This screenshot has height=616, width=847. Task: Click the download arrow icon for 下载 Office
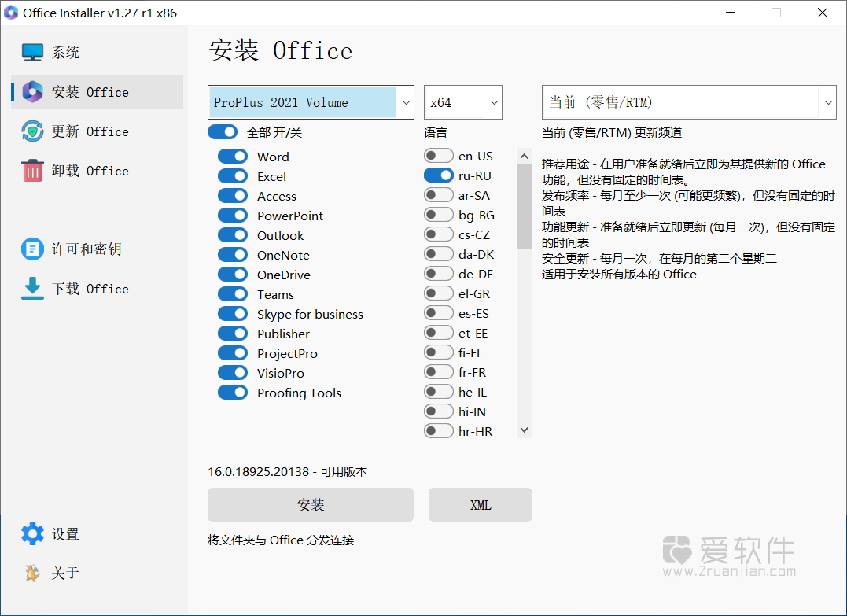click(32, 289)
